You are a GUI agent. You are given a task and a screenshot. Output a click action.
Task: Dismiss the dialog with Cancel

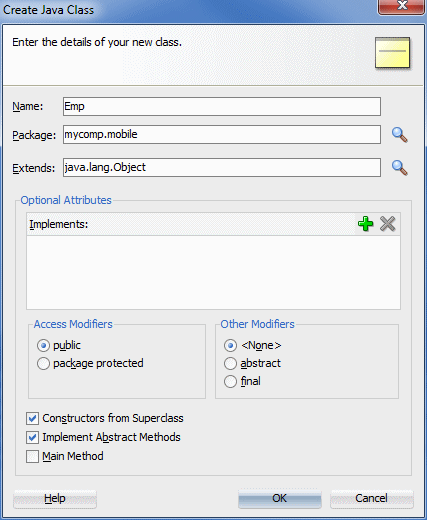coord(372,499)
